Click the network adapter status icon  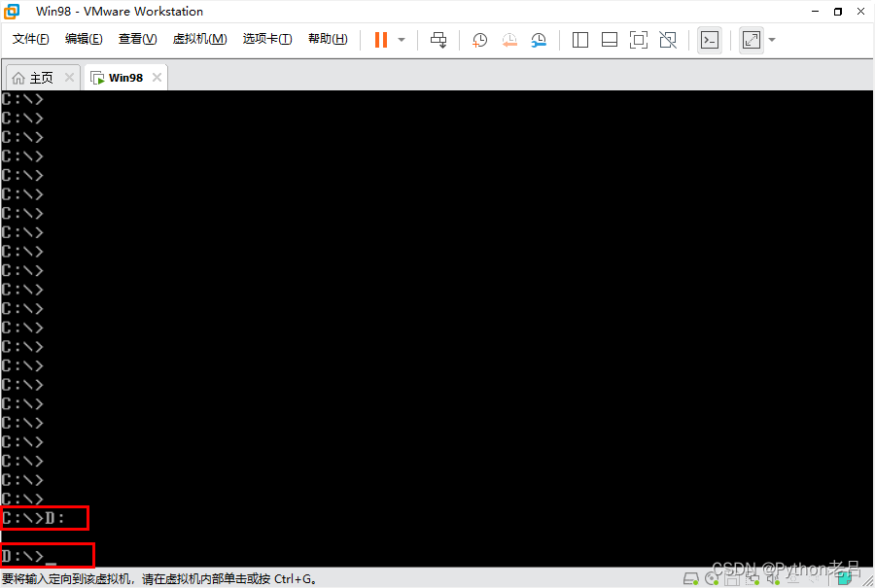(752, 578)
